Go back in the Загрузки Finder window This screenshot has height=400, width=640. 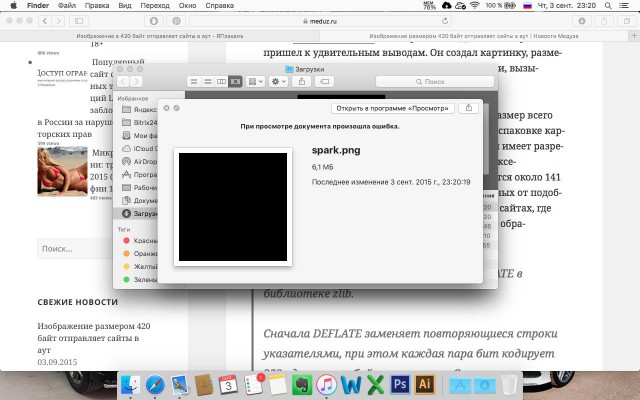[123, 82]
